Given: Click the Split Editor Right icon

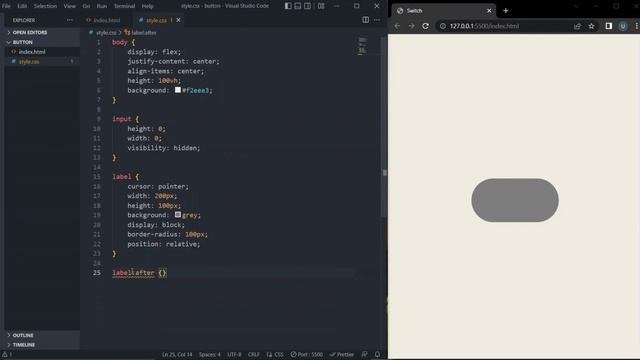Looking at the screenshot, I should pyautogui.click(x=366, y=20).
